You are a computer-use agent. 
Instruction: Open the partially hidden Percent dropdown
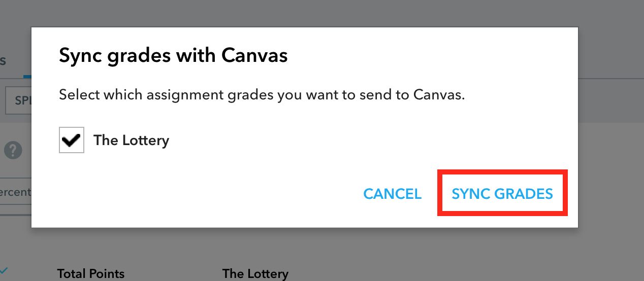click(x=16, y=192)
